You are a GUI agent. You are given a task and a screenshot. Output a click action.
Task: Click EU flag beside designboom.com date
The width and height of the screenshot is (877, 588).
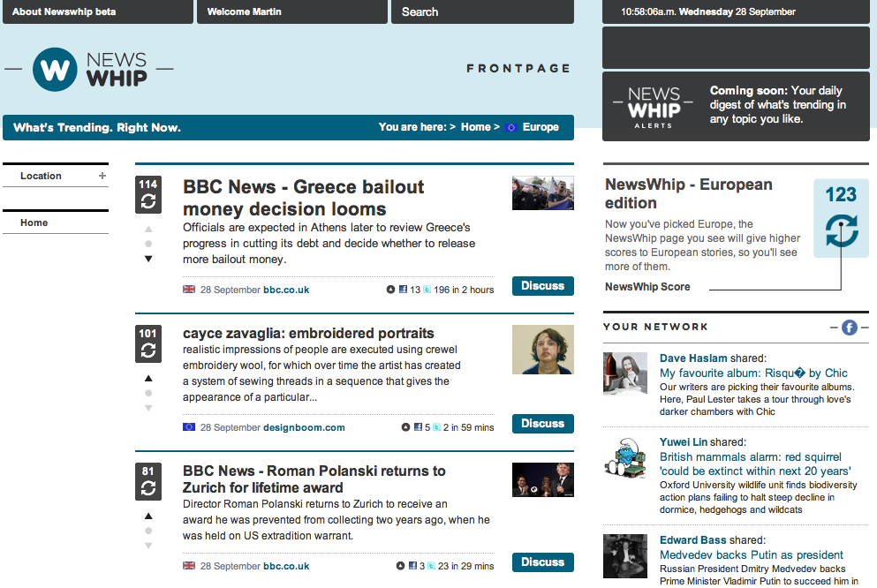pos(189,427)
